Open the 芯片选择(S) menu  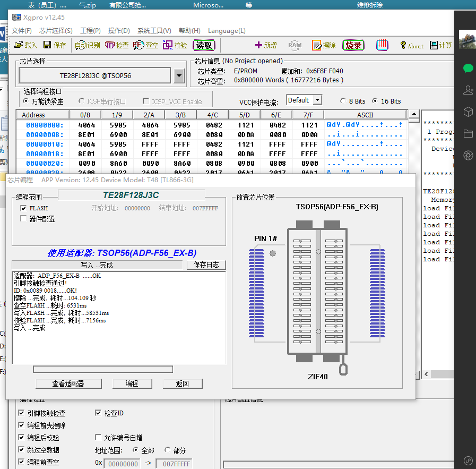[x=56, y=31]
